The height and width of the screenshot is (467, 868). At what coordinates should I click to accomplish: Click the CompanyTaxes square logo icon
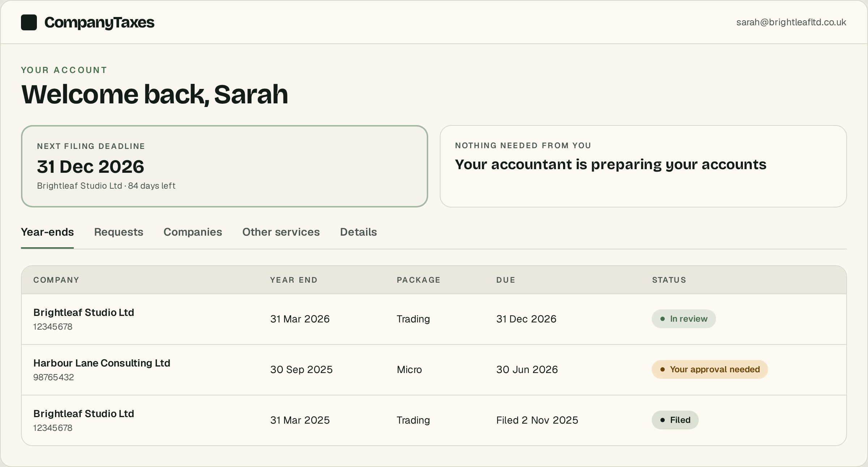click(29, 22)
